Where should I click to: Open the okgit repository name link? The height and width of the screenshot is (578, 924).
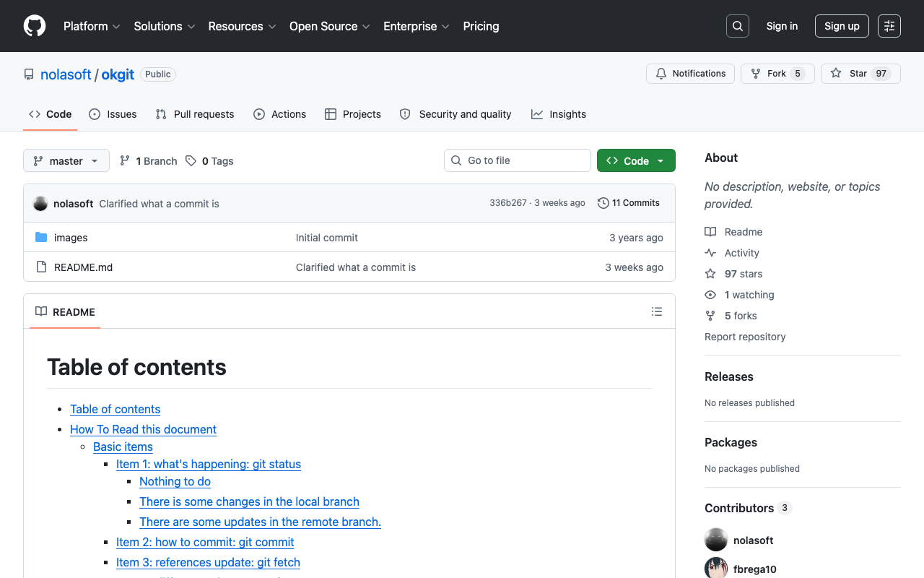point(118,74)
